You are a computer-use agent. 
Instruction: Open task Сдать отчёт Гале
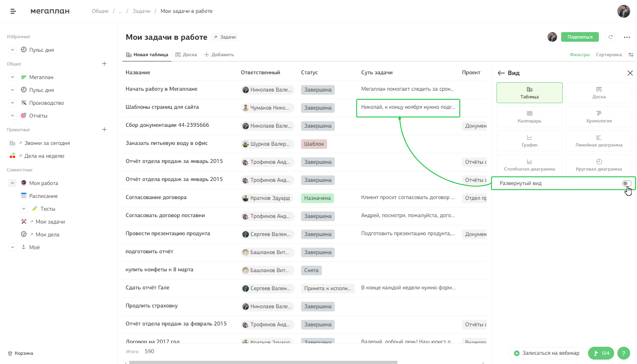pos(147,288)
